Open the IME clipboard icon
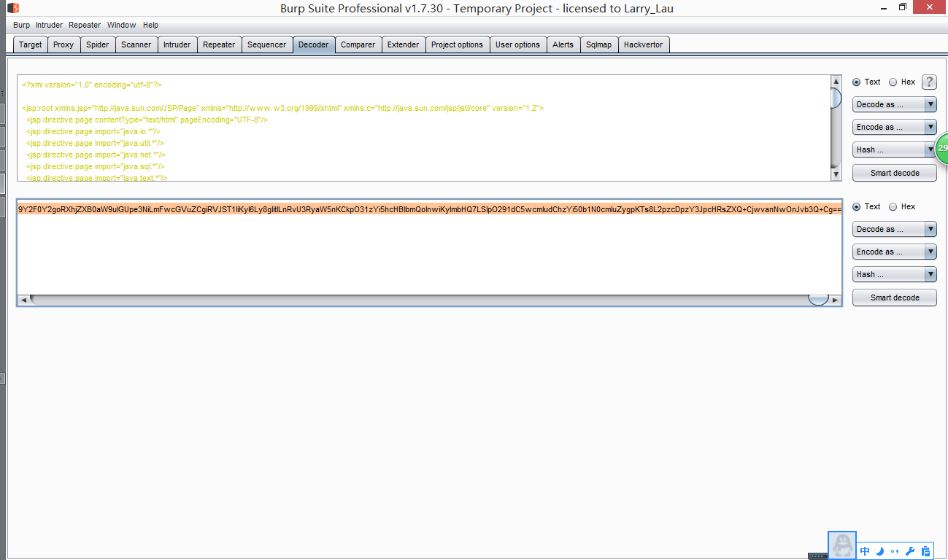This screenshot has width=948, height=560. (925, 551)
